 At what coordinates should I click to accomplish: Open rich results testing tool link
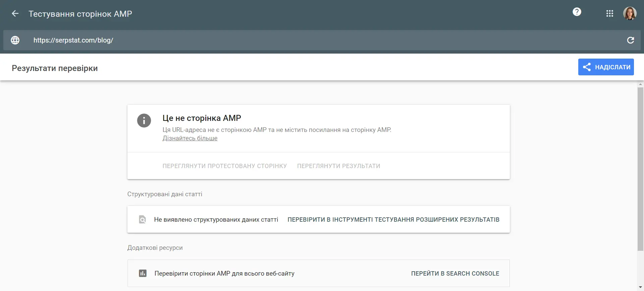(393, 220)
